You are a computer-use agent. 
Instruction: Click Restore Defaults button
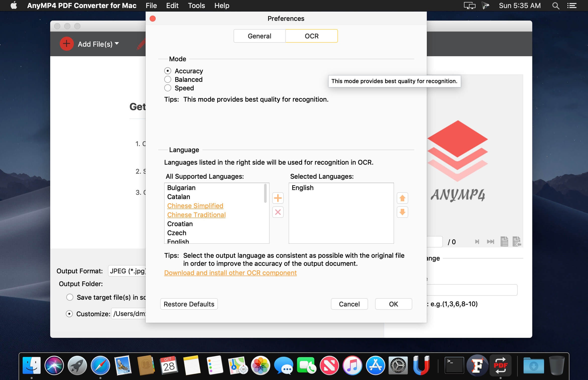pos(189,304)
